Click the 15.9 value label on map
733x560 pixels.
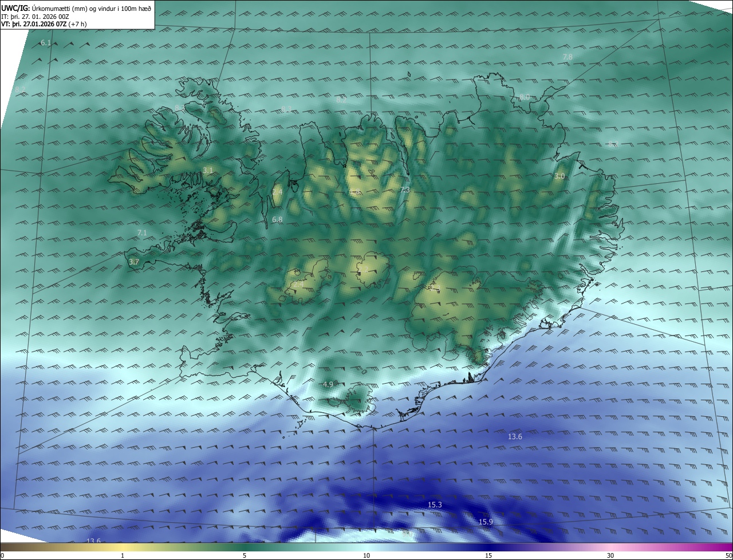(486, 522)
